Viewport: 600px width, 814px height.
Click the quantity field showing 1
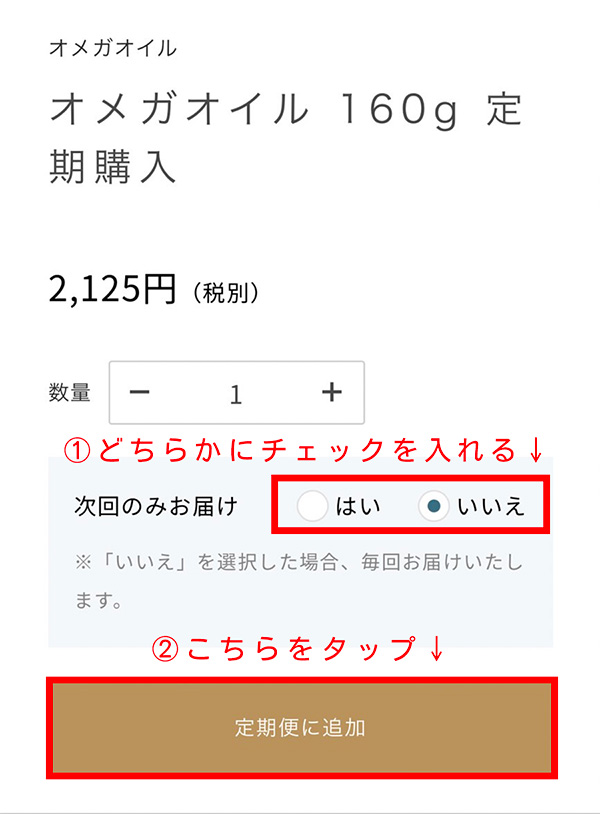tap(236, 394)
